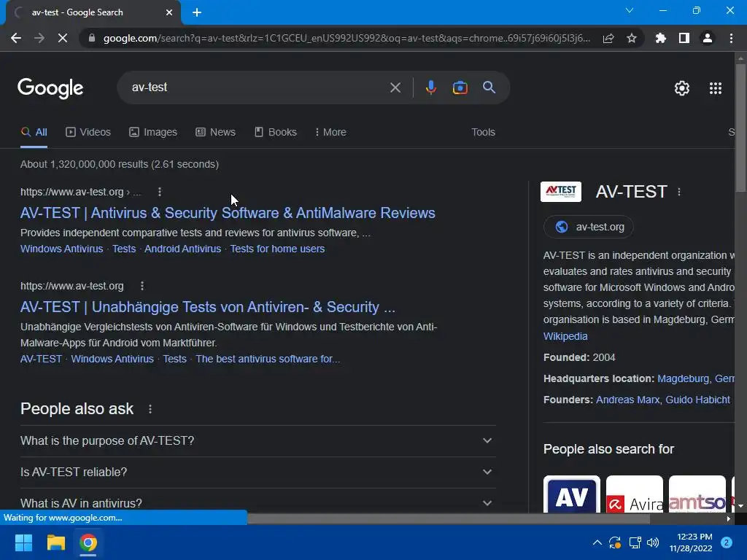Clear the search box with X
The height and width of the screenshot is (560, 747).
pyautogui.click(x=395, y=87)
